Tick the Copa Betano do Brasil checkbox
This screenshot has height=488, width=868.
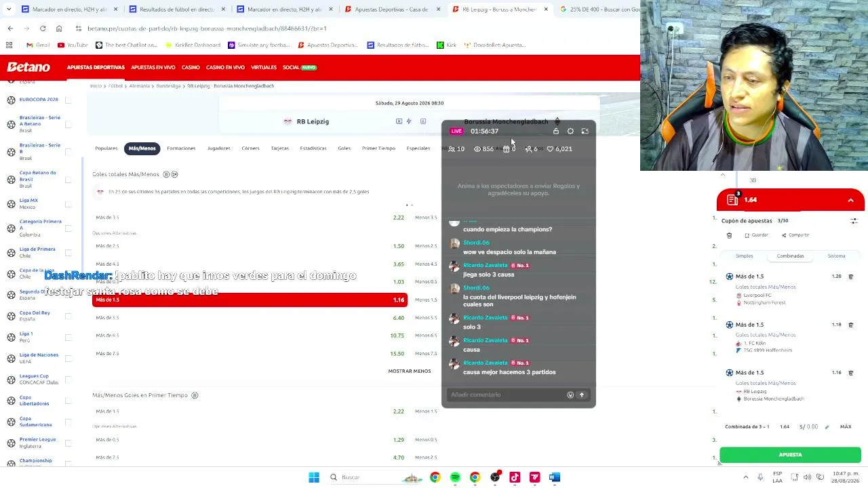pos(68,180)
